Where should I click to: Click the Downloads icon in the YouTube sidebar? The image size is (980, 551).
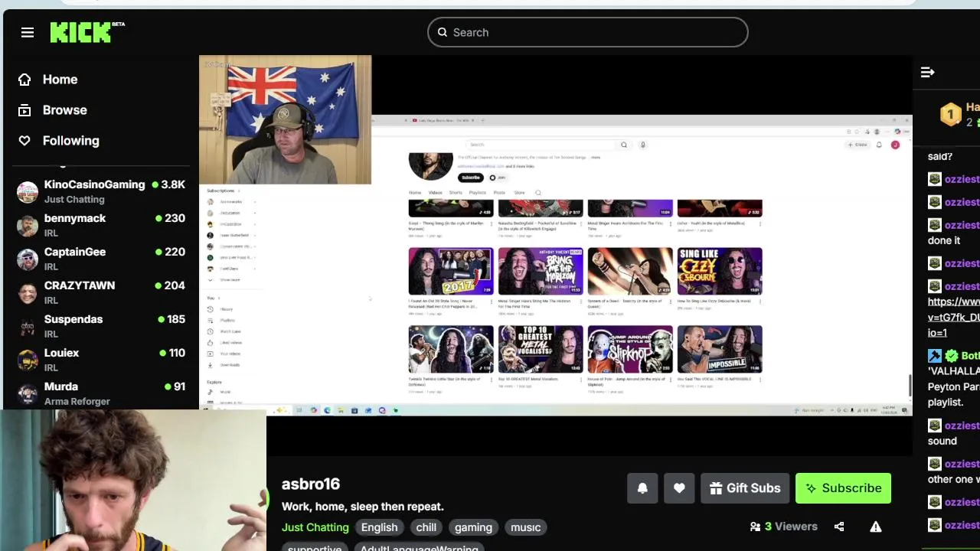(211, 365)
